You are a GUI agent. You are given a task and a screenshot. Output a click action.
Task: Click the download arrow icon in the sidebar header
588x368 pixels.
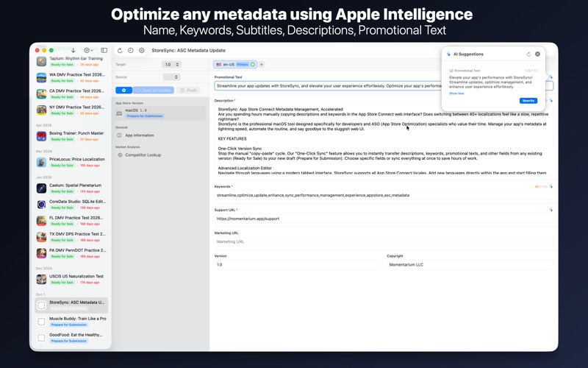(x=73, y=50)
